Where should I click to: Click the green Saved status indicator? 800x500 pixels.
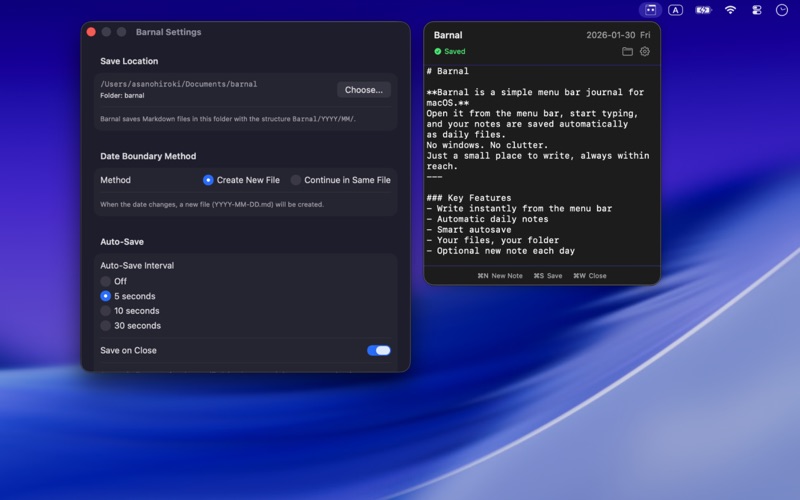[x=449, y=52]
